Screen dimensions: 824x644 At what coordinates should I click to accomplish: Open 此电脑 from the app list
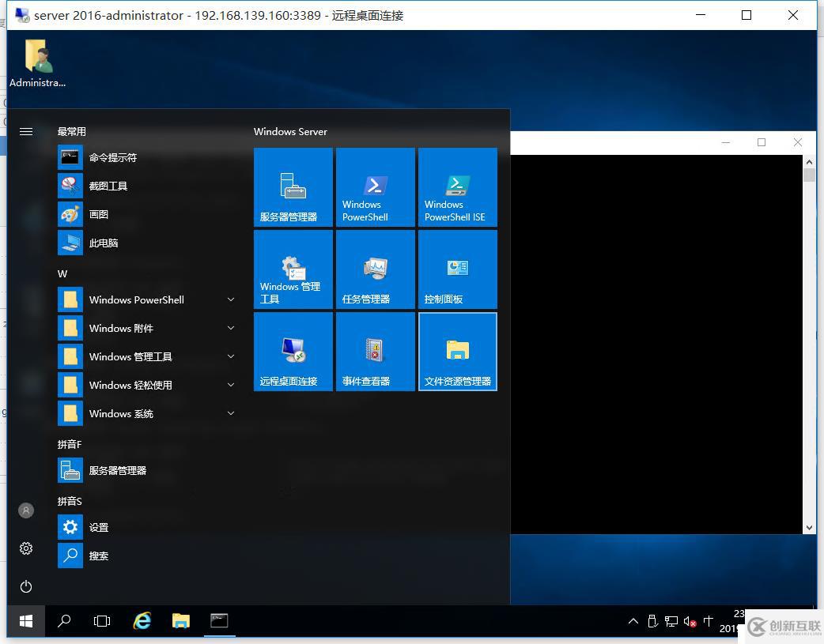click(x=147, y=243)
